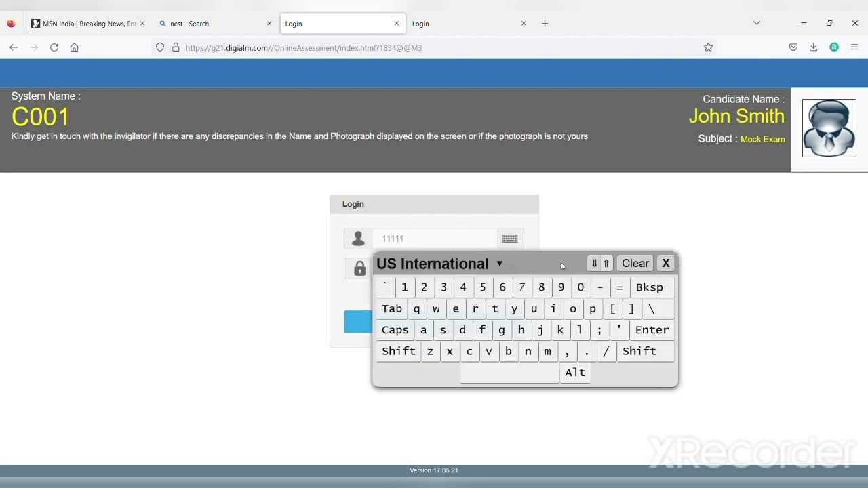Close the active Login tab
The height and width of the screenshot is (488, 868).
click(397, 24)
